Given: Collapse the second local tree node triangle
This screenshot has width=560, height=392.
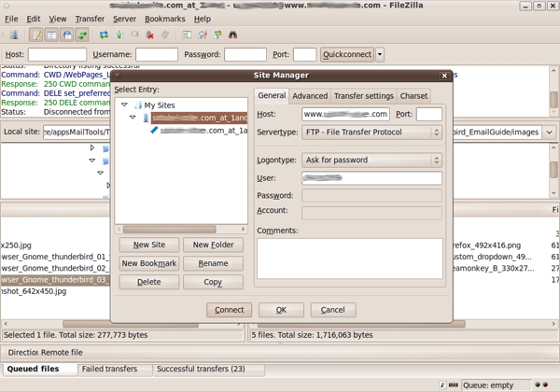Looking at the screenshot, I should tap(92, 161).
